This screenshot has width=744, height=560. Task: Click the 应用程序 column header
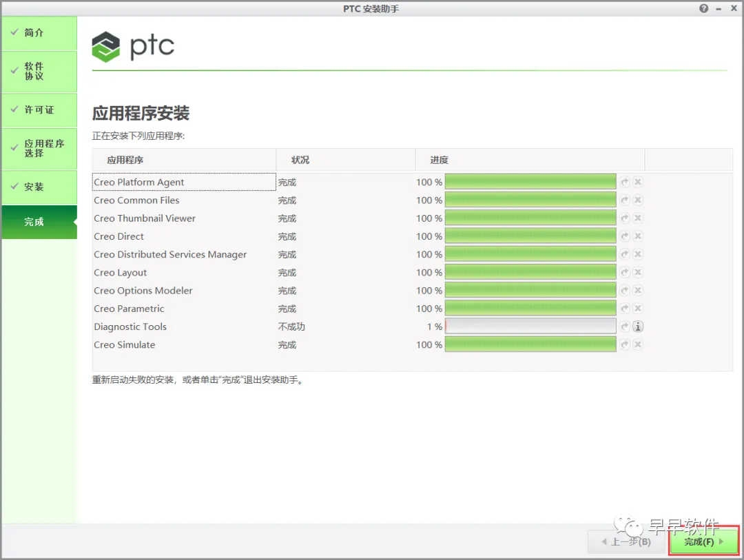pos(184,160)
